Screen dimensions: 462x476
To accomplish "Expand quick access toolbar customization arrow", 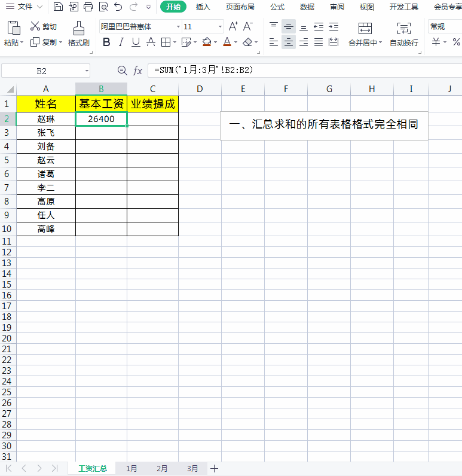I will (x=148, y=7).
